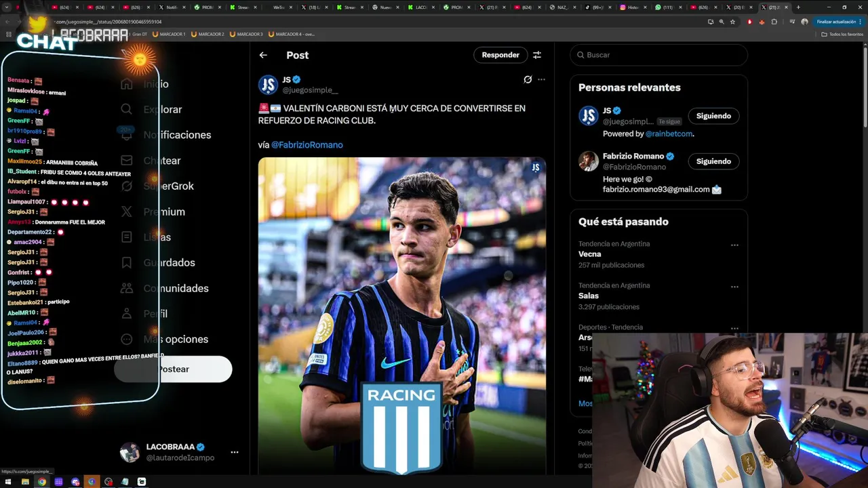Open Chrome zoom magnifier icon
This screenshot has height=488, width=868.
click(722, 22)
